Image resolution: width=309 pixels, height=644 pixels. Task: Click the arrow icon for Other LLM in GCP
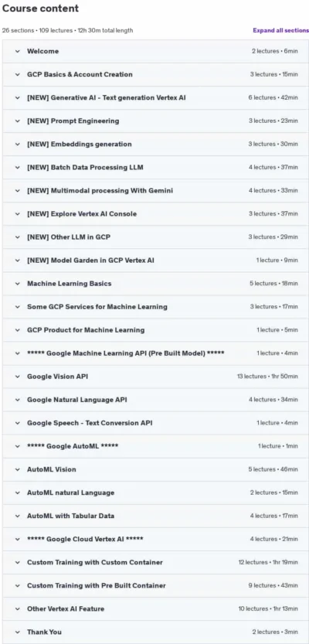(x=17, y=237)
